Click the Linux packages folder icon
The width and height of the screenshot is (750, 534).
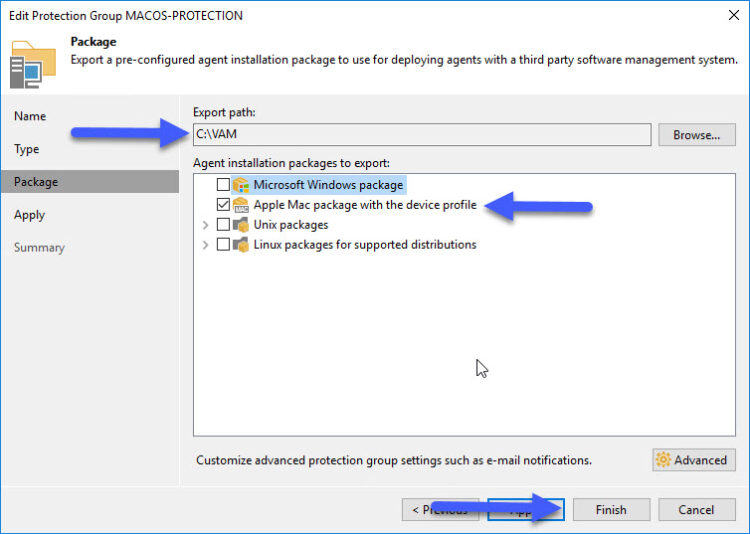pyautogui.click(x=241, y=245)
